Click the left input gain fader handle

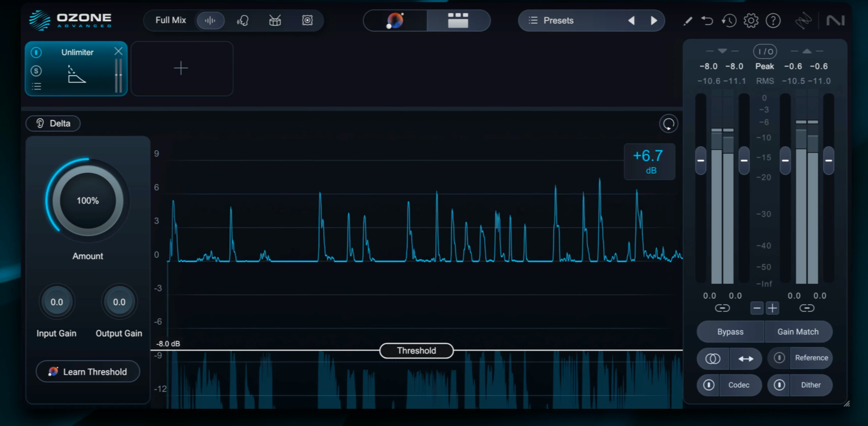(700, 161)
